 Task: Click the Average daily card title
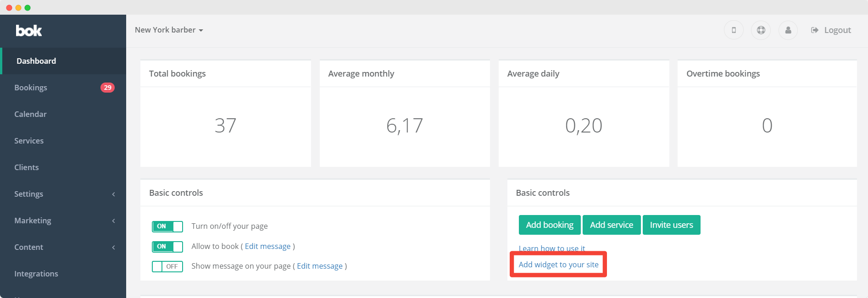pos(533,74)
